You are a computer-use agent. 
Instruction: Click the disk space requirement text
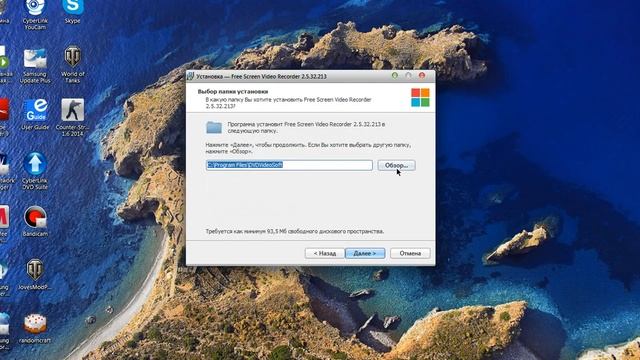pyautogui.click(x=294, y=231)
